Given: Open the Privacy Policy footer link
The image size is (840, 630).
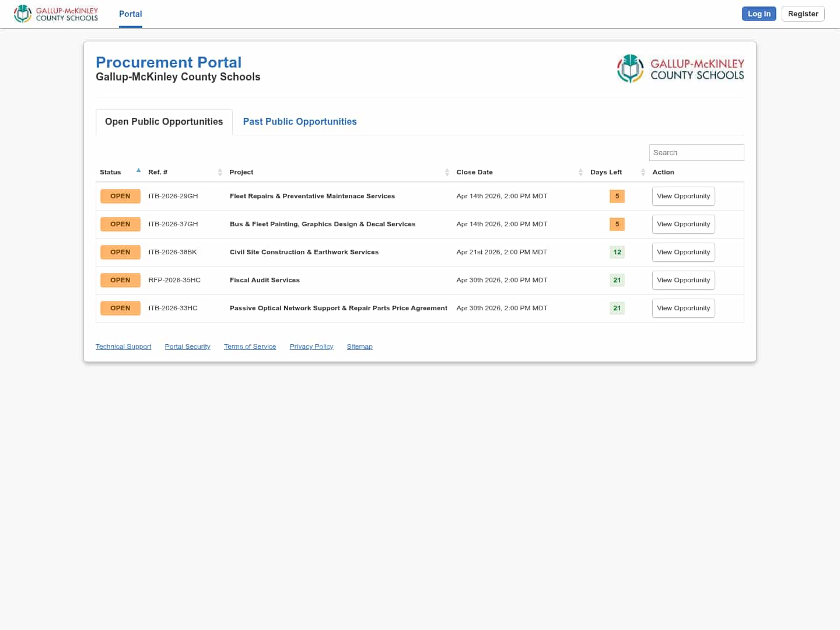Looking at the screenshot, I should pos(311,346).
